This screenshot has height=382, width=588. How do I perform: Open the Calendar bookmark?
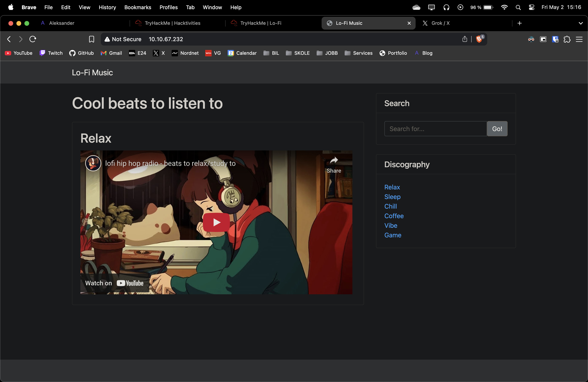[x=242, y=53]
